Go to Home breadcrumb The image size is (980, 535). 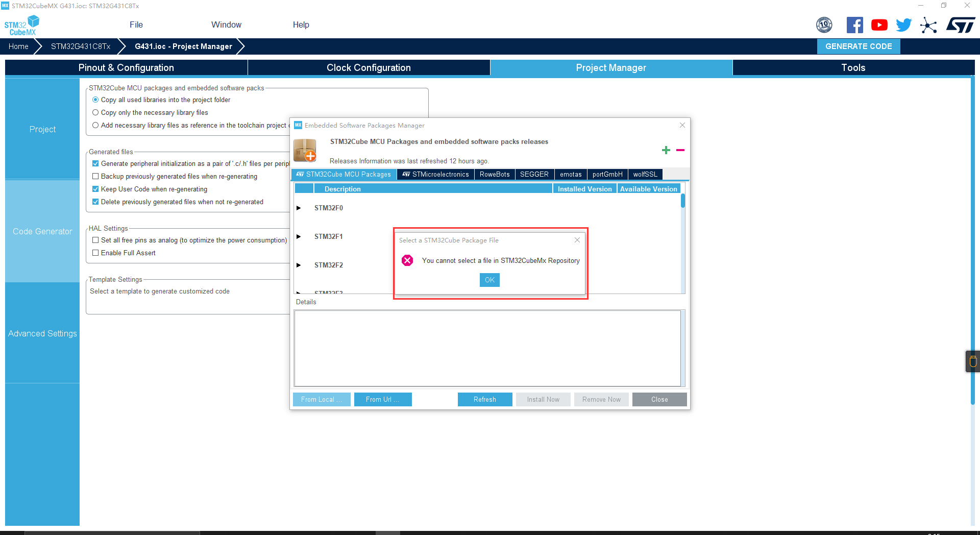[18, 46]
